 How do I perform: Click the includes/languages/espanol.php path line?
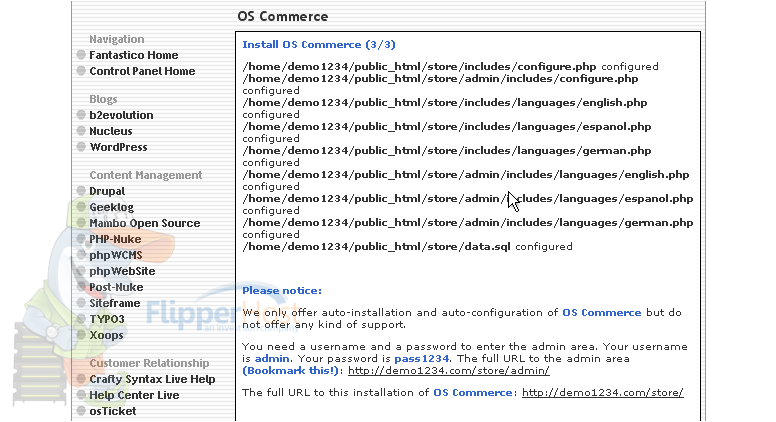446,127
